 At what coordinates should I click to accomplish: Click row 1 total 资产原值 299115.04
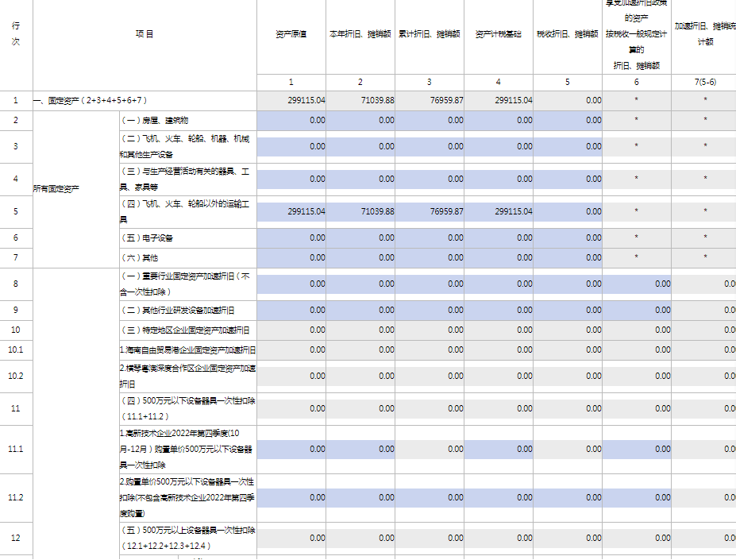(x=291, y=100)
